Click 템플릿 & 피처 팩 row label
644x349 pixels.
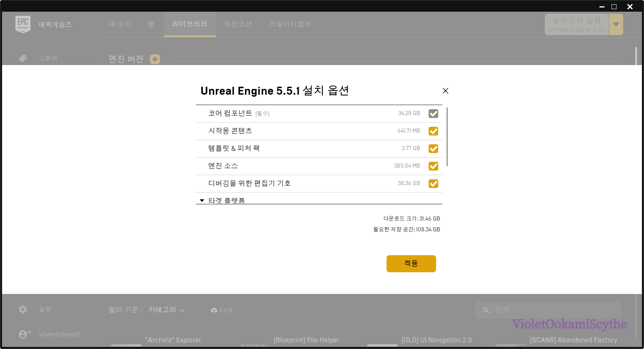pos(234,148)
